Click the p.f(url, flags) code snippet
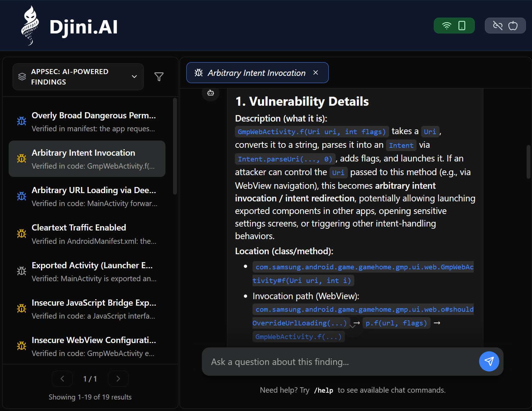 [x=396, y=323]
